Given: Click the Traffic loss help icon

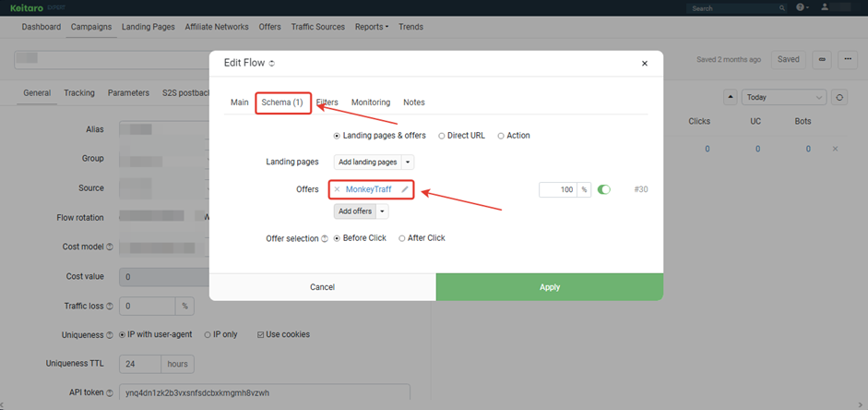Looking at the screenshot, I should click(109, 306).
